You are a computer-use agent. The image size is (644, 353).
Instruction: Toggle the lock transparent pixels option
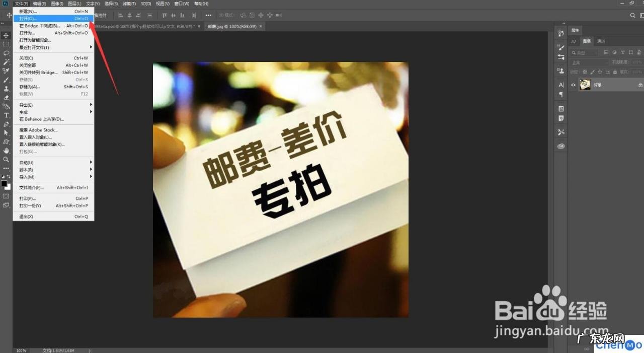tap(585, 72)
